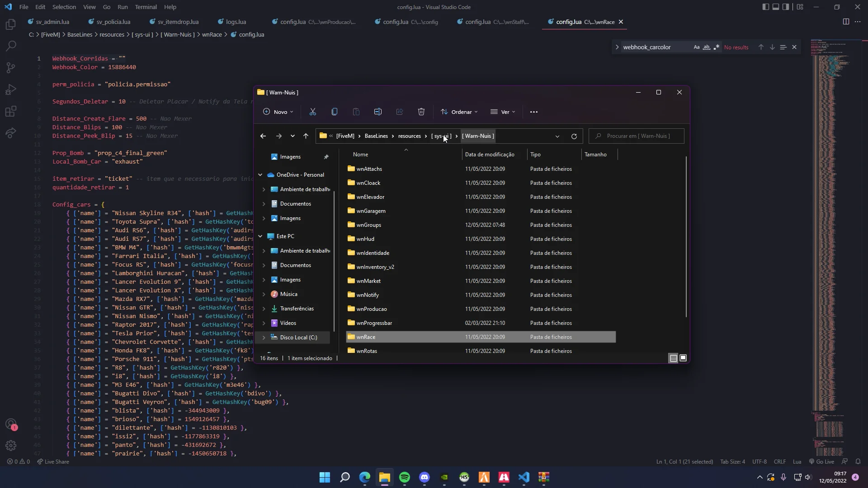Click the Procurar em [ Warn-Nuis ] search box
Screen dimensions: 868x488
[636, 136]
